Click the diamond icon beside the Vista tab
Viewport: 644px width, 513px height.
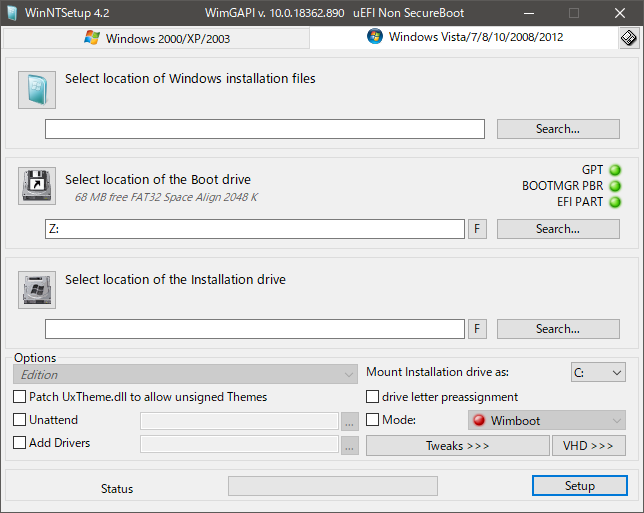629,38
